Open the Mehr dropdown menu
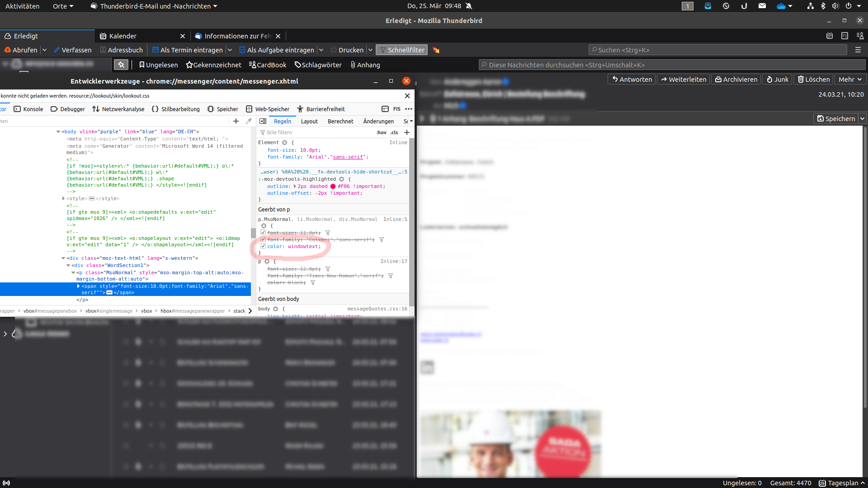The width and height of the screenshot is (868, 488). 850,79
